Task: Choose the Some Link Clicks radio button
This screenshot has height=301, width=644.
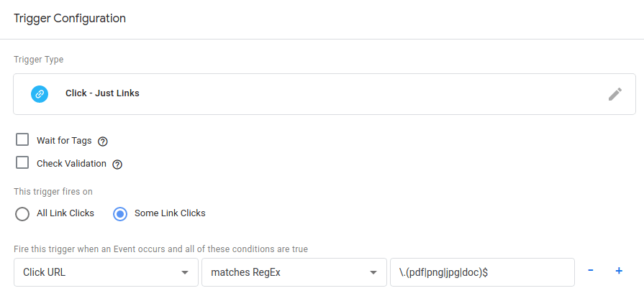Action: click(121, 213)
